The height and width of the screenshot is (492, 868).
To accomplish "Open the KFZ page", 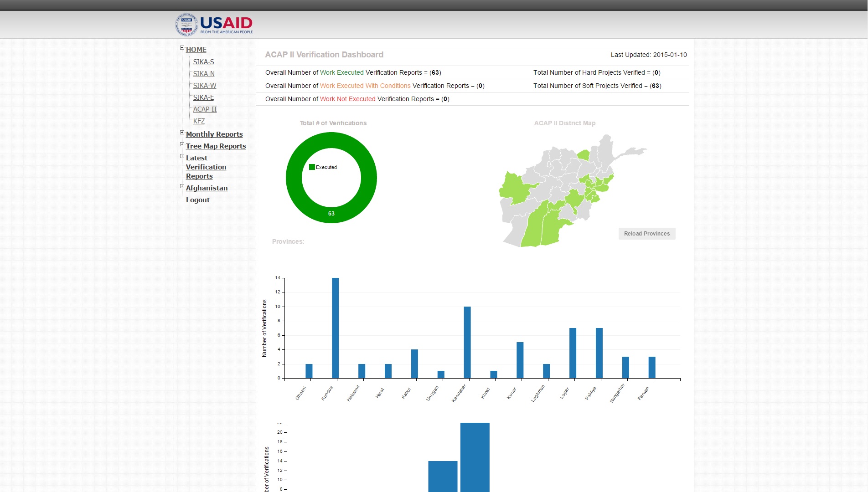I will click(x=199, y=121).
